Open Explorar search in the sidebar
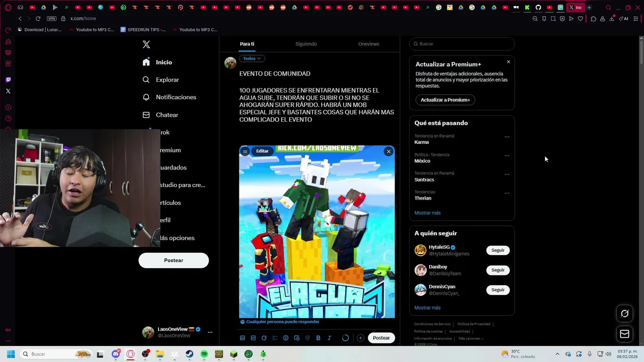 [160, 79]
